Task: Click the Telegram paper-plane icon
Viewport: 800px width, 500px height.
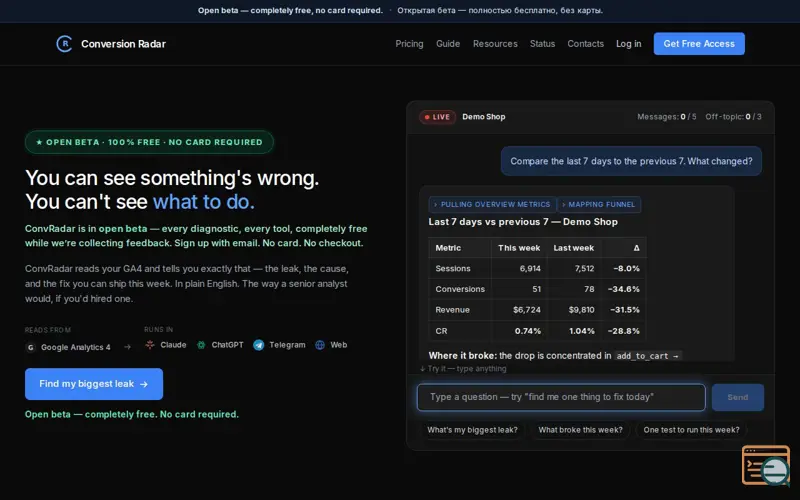Action: pos(259,345)
